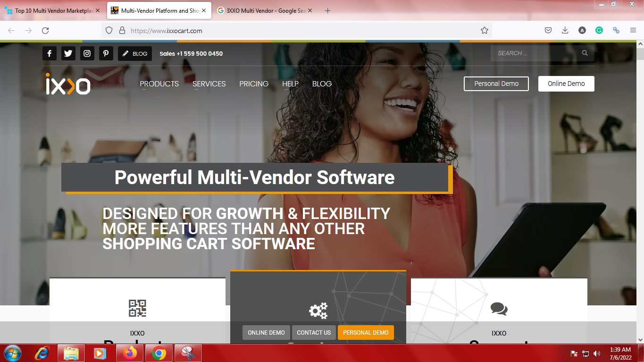Open Pocket save icon

tap(548, 30)
